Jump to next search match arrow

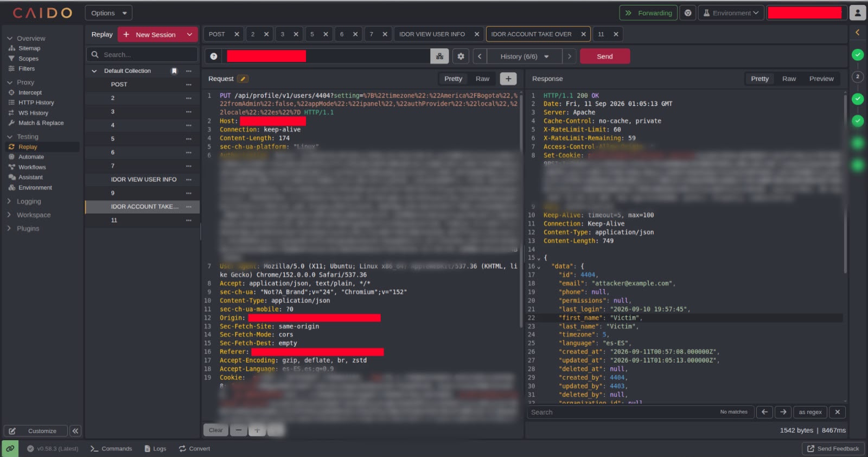[x=783, y=412]
